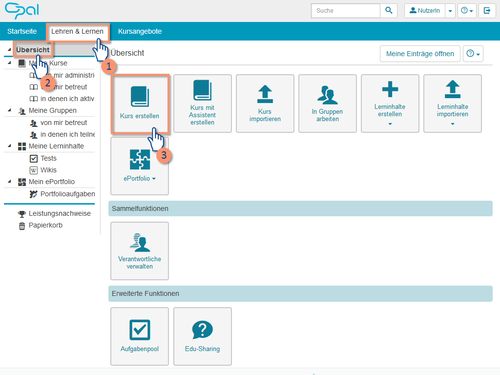Image resolution: width=500 pixels, height=375 pixels.
Task: Click the Mein ePortfolio puzzle icon in sidebar
Action: pos(22,182)
